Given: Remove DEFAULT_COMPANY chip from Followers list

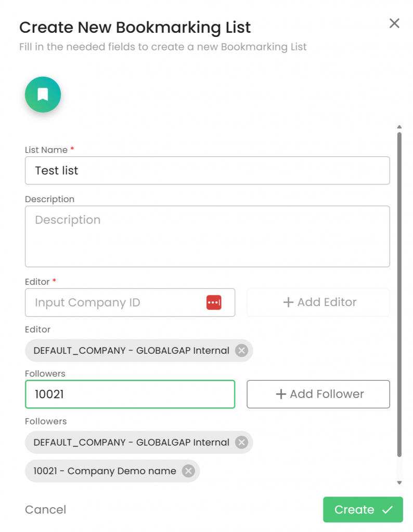Looking at the screenshot, I should [241, 443].
